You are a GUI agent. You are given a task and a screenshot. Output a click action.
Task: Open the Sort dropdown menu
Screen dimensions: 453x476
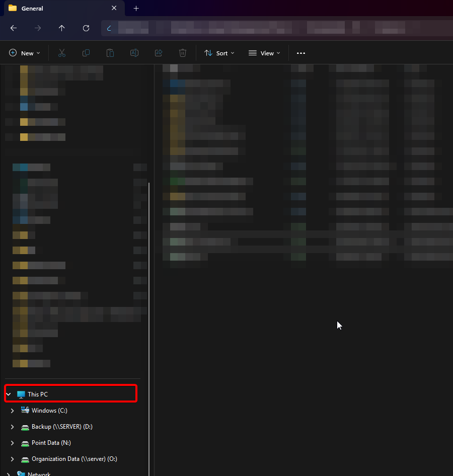(219, 53)
